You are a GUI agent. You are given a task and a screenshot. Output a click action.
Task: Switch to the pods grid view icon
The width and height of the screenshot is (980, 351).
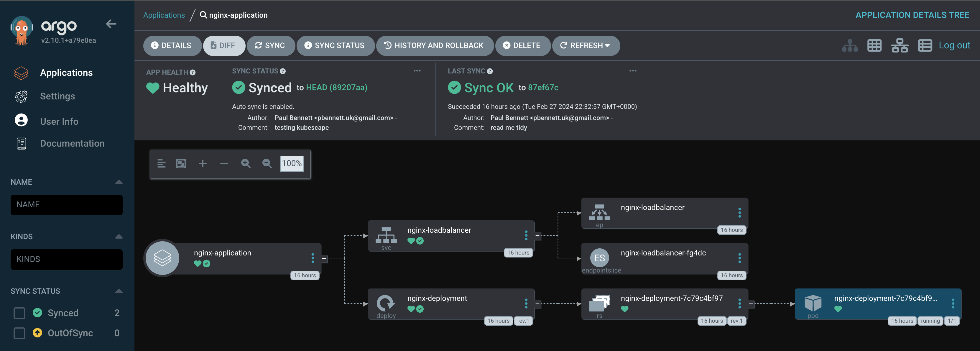[874, 46]
